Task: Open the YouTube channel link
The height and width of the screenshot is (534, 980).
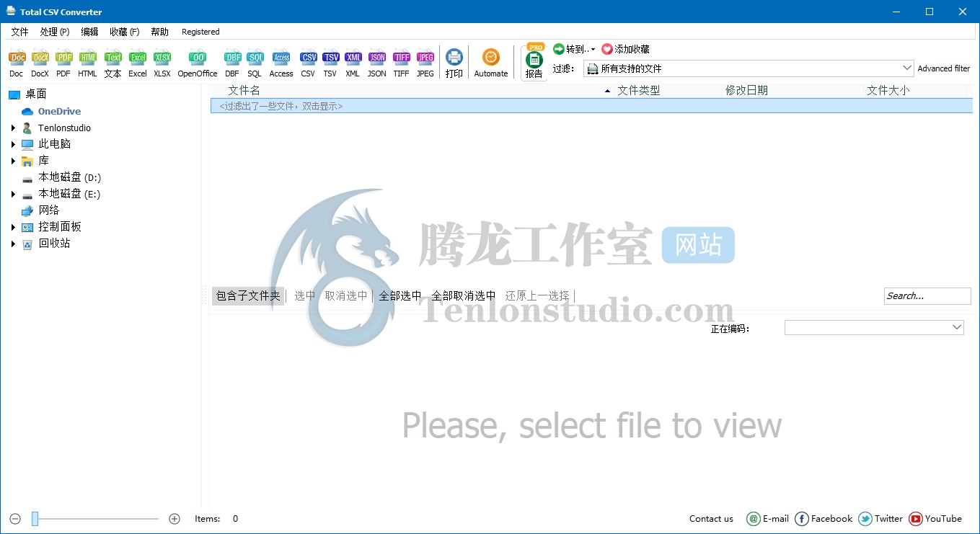Action: (935, 519)
